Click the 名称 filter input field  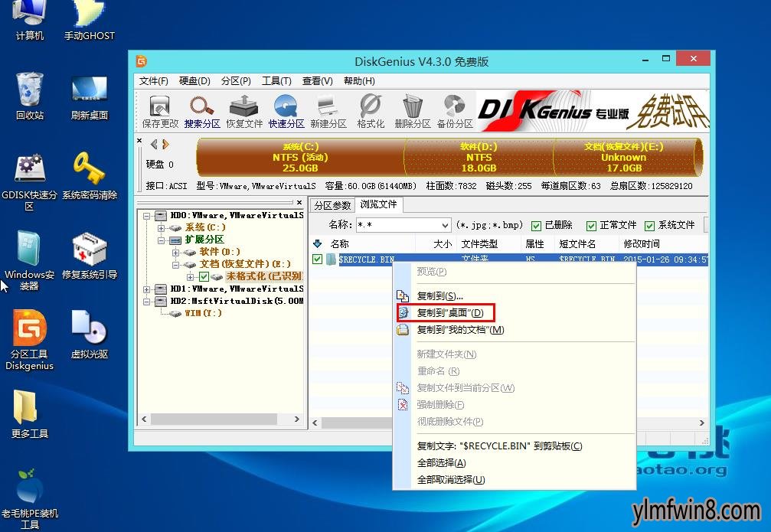397,226
